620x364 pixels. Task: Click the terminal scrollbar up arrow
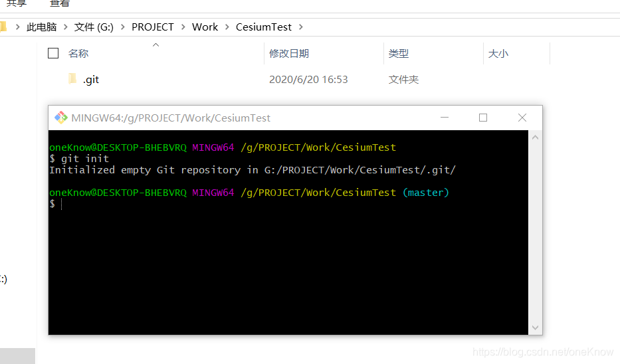click(536, 137)
